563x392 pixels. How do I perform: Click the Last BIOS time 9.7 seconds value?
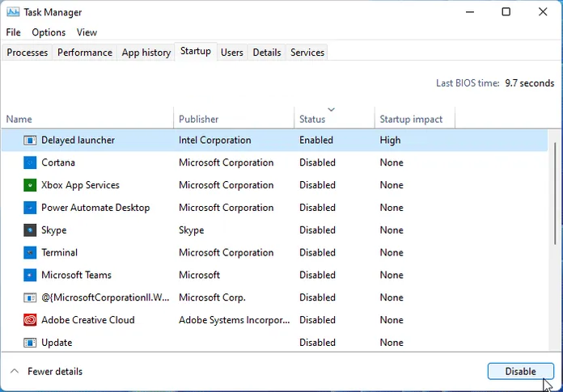[530, 83]
